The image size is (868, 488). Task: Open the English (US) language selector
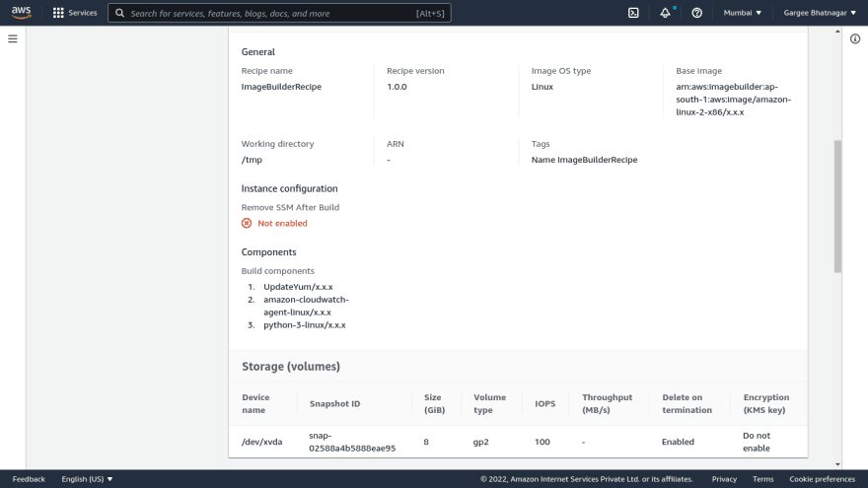(x=87, y=479)
